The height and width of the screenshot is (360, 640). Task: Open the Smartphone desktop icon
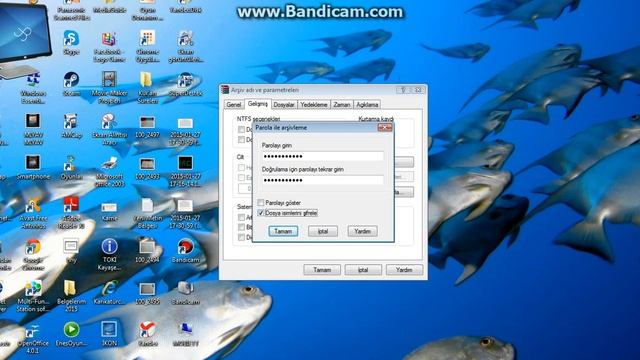coord(33,167)
